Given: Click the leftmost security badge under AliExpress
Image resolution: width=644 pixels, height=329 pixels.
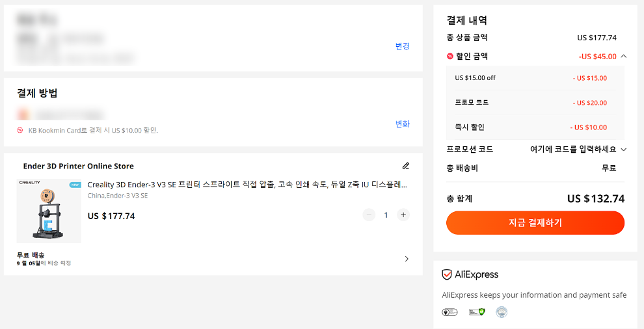Looking at the screenshot, I should [x=448, y=312].
